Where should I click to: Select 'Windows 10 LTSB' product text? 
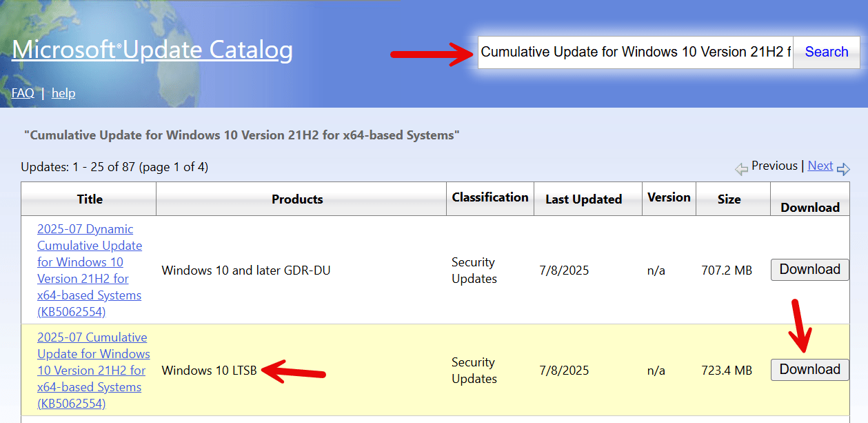click(209, 371)
